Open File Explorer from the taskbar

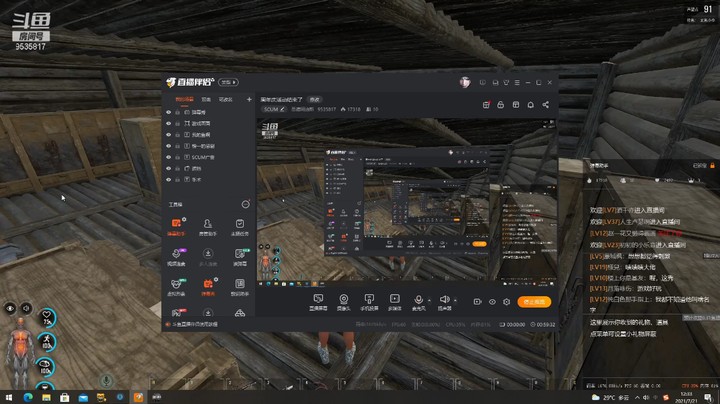tap(46, 397)
